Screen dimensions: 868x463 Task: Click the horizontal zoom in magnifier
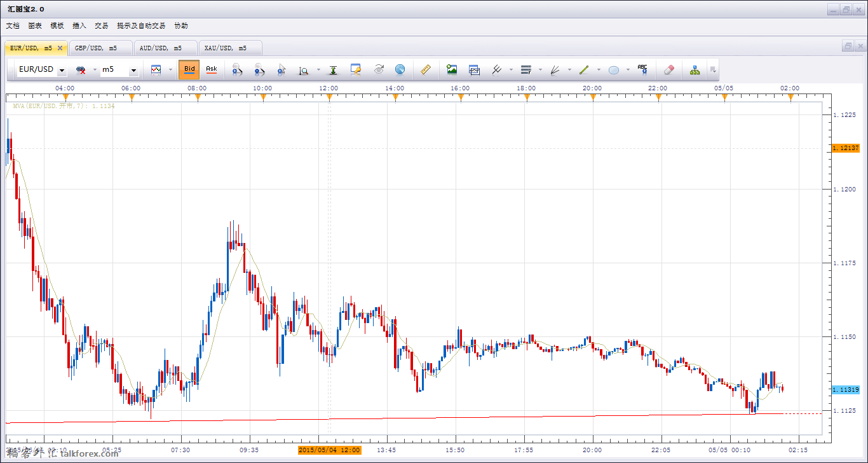237,69
